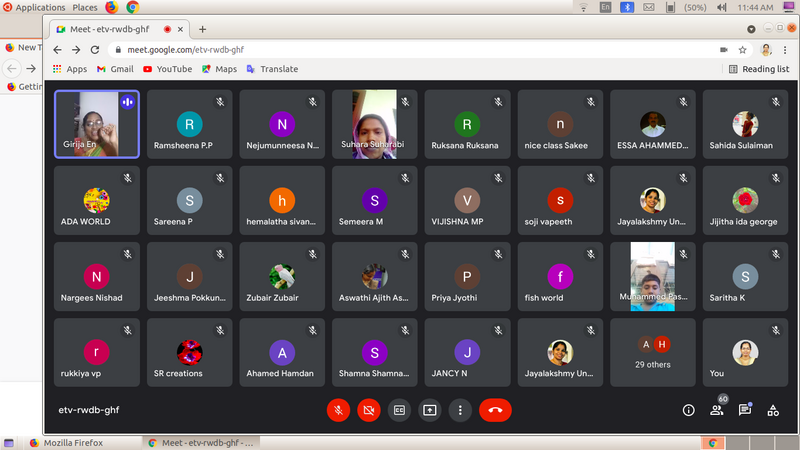Open the YouTube bookmark
The height and width of the screenshot is (450, 800).
(x=167, y=69)
